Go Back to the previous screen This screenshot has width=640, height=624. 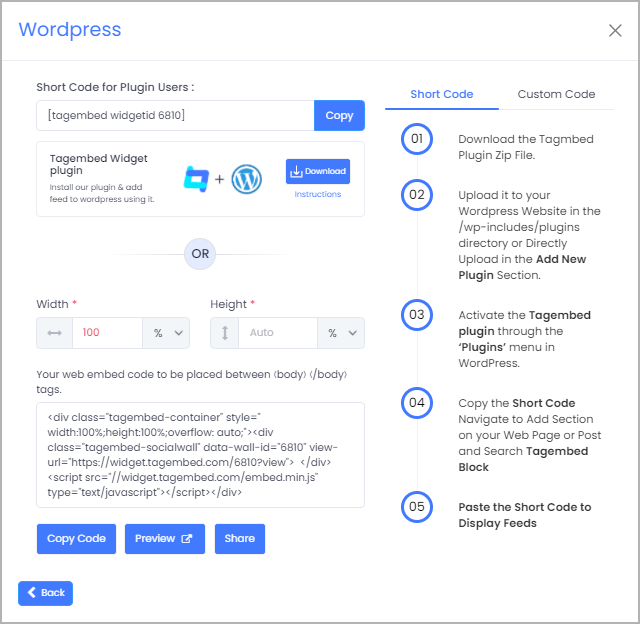click(45, 593)
